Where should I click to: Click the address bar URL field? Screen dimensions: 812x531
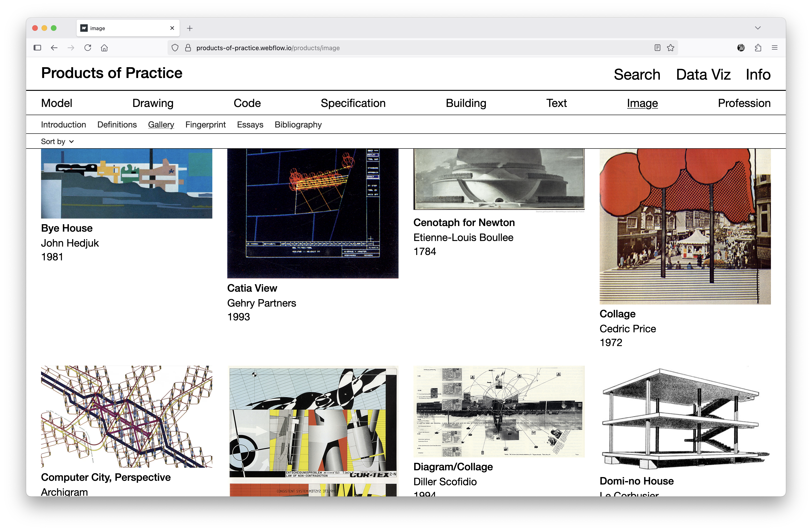(x=409, y=48)
